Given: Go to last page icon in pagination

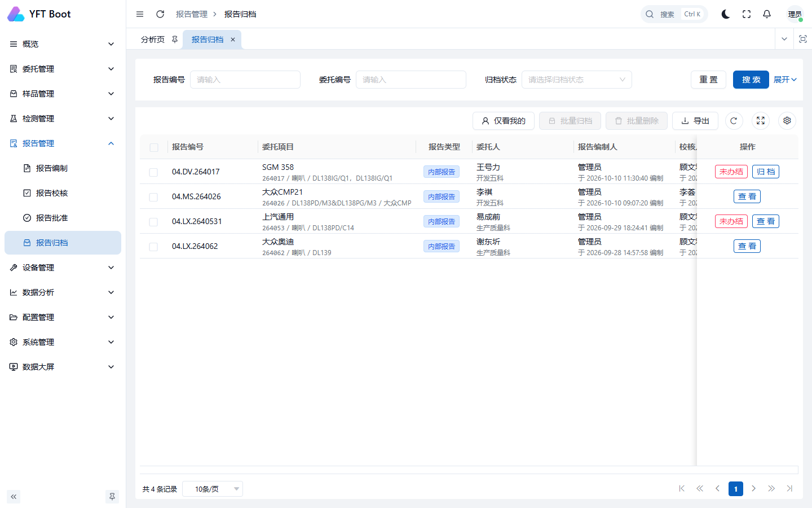Looking at the screenshot, I should (x=789, y=489).
